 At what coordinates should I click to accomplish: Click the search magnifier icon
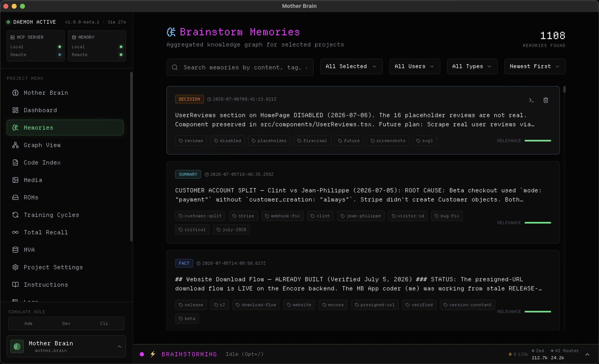coord(175,67)
